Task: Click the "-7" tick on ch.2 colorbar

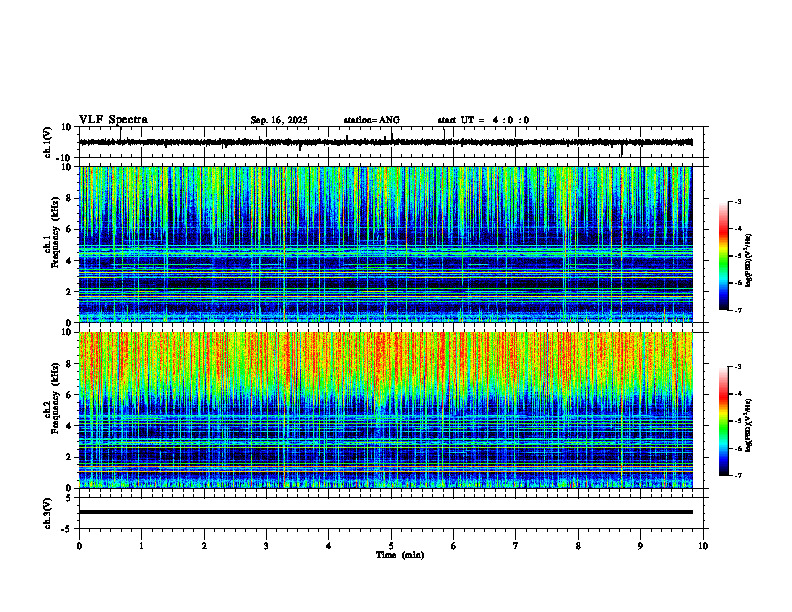Action: pos(738,476)
